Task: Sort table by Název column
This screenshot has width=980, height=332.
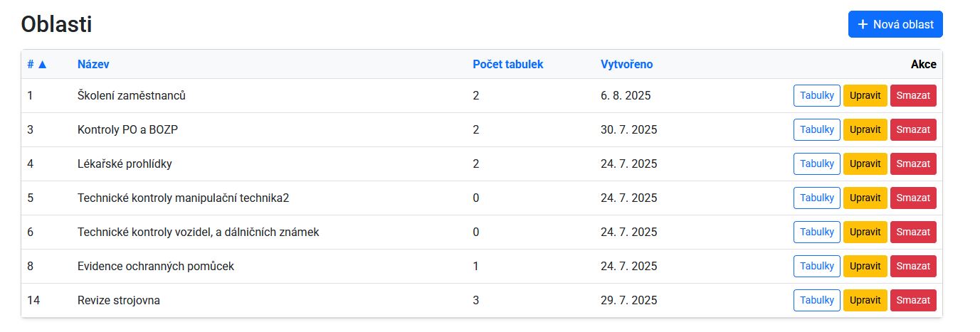Action: pos(93,64)
